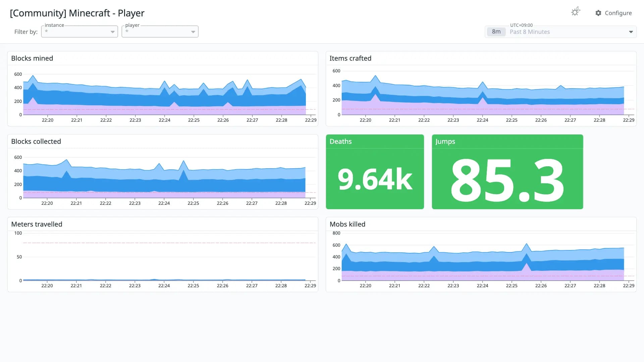Click the Deaths 9.64k stat tile
Screen dimensions: 644x362
point(375,172)
